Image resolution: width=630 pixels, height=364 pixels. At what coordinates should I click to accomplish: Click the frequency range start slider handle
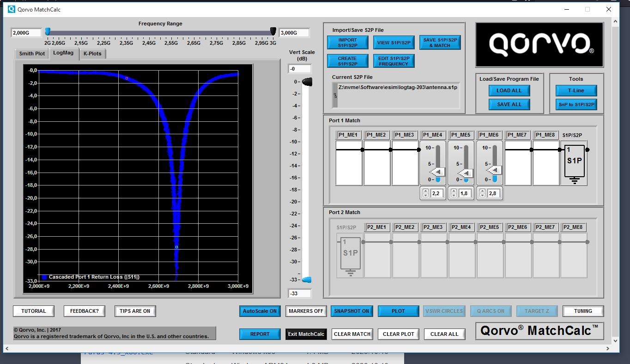48,31
